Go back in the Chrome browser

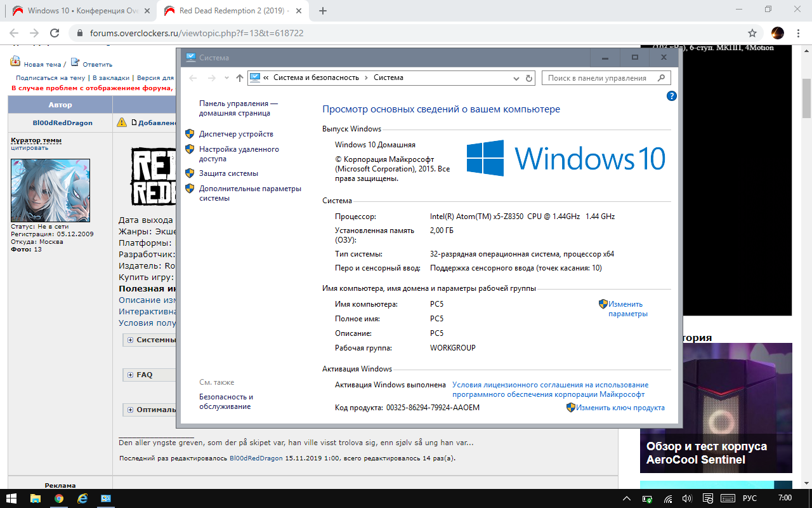click(14, 33)
